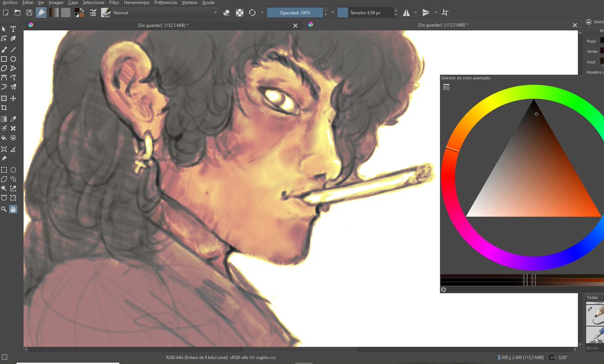Image resolution: width=604 pixels, height=364 pixels.
Task: Select the Line tool
Action: point(14,50)
